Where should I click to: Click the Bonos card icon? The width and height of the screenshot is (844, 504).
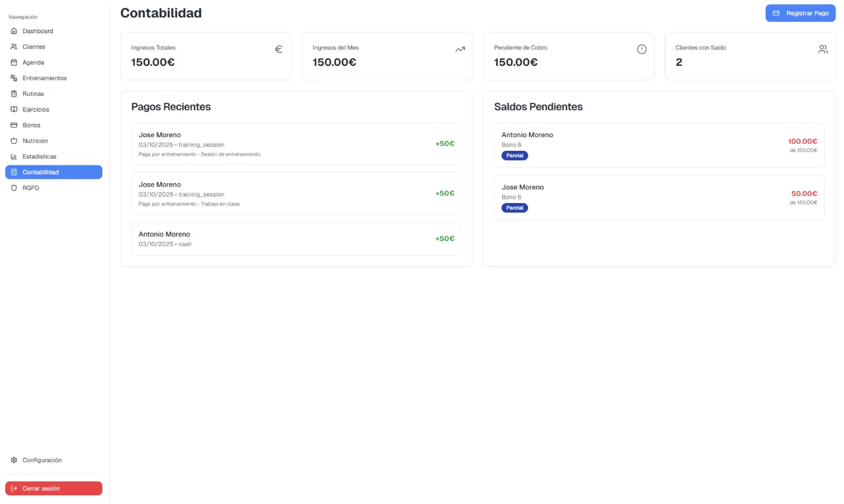click(x=14, y=125)
